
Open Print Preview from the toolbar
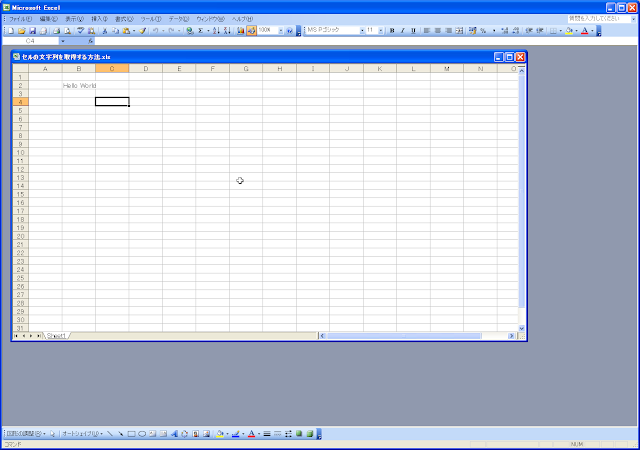click(x=67, y=31)
